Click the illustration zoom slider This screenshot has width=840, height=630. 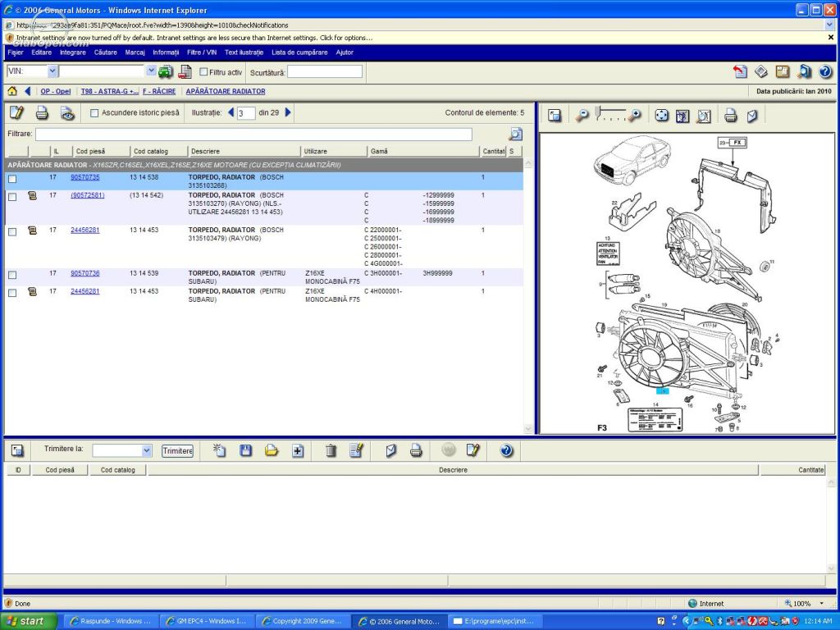pos(610,114)
